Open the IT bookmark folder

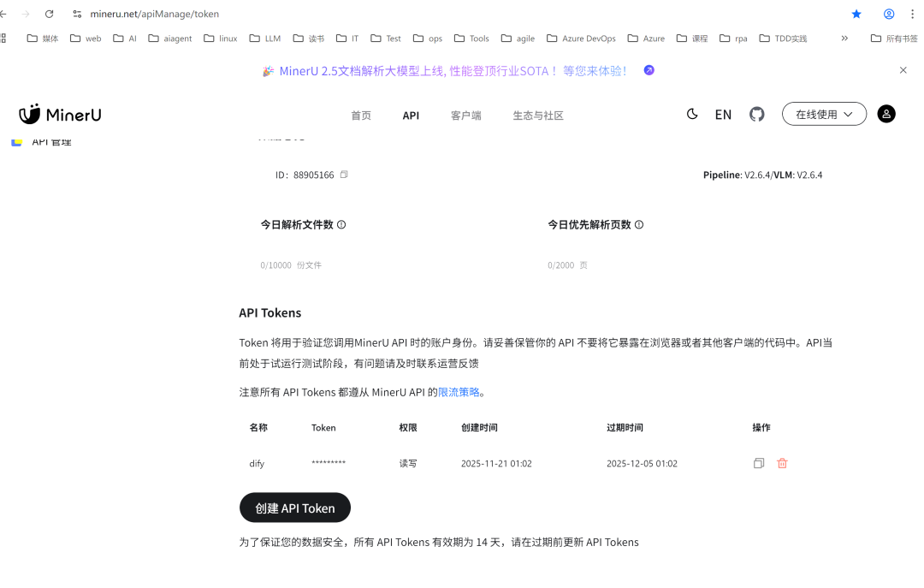347,39
